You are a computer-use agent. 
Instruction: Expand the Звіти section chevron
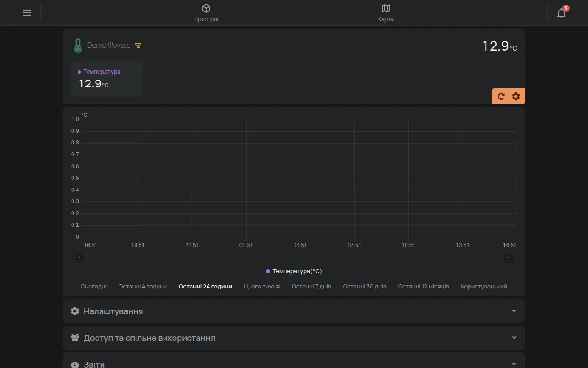coord(514,364)
